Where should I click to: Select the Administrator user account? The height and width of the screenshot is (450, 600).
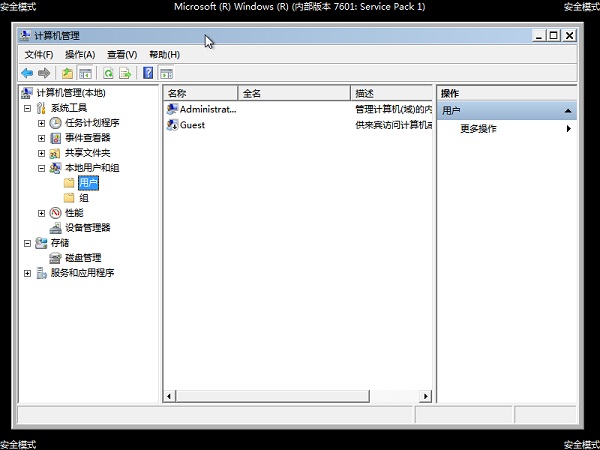tap(207, 109)
